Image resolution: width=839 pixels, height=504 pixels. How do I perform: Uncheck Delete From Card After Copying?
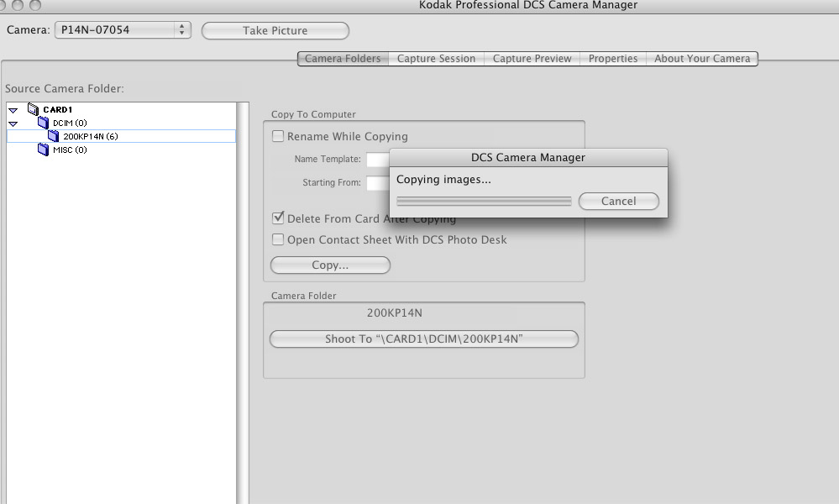278,218
